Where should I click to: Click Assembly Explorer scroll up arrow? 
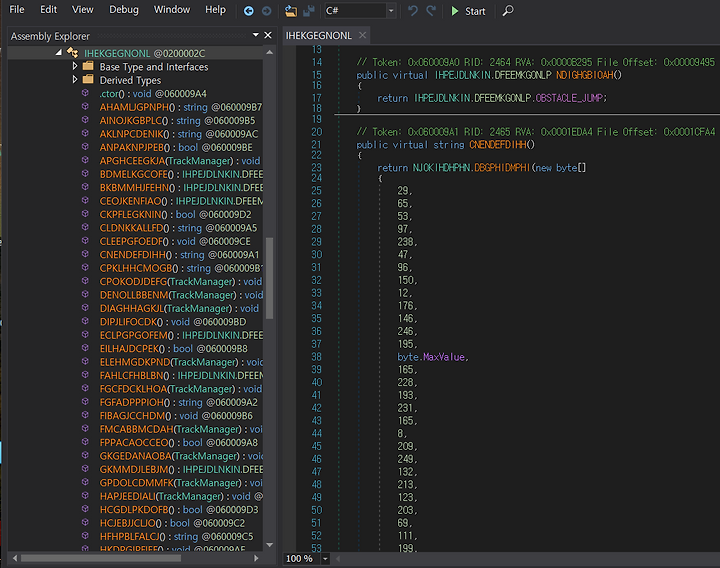tap(270, 52)
